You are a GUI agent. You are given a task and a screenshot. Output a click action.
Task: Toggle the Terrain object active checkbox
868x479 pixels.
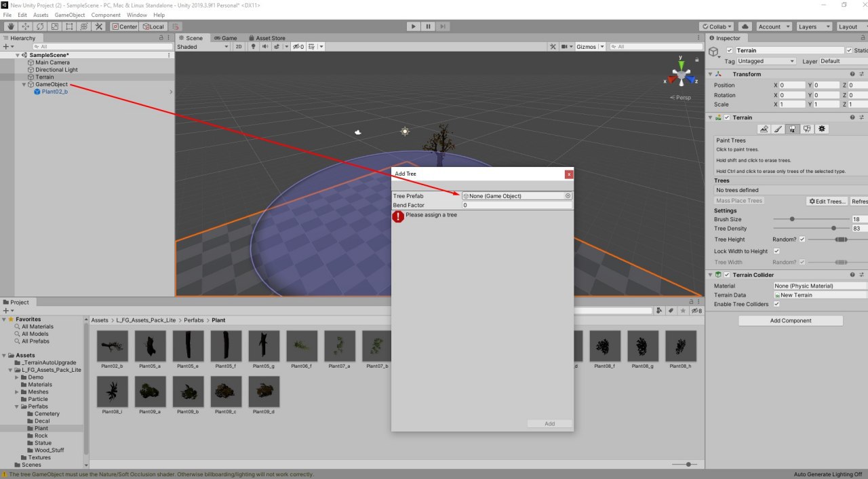pos(729,50)
